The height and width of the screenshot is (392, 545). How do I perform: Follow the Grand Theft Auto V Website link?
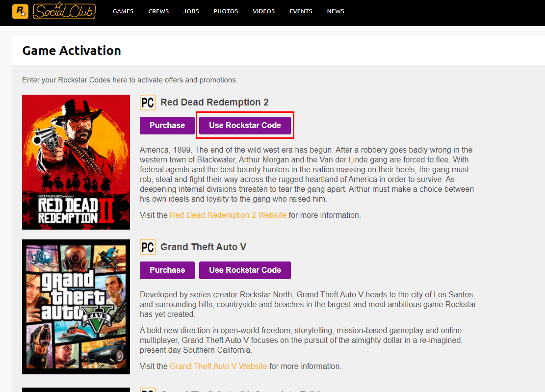click(218, 366)
